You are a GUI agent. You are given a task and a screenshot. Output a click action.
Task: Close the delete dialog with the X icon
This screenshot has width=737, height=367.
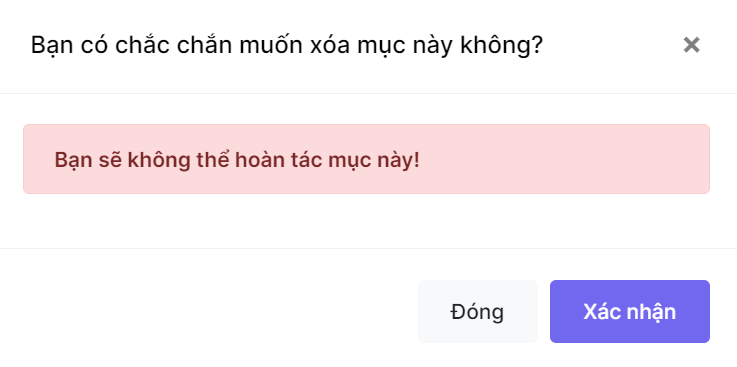click(691, 45)
